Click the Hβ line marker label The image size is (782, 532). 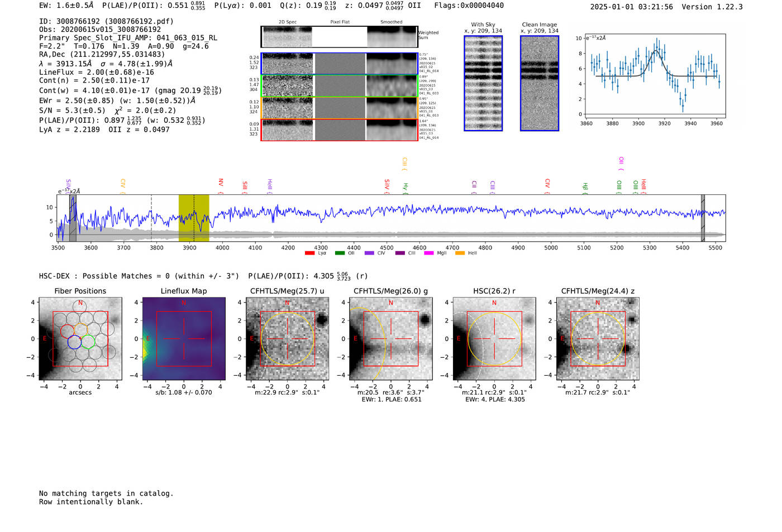pos(585,188)
